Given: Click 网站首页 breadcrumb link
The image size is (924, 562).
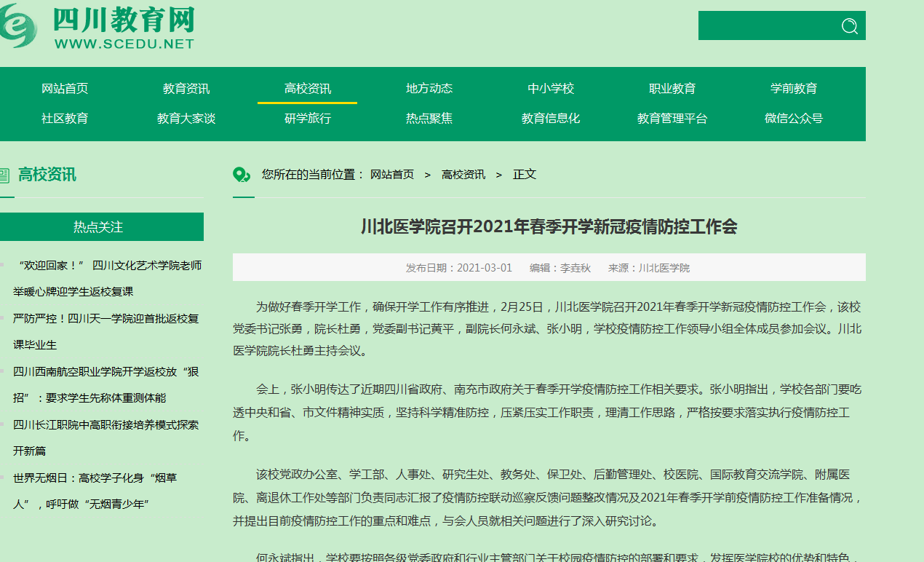Looking at the screenshot, I should 392,175.
